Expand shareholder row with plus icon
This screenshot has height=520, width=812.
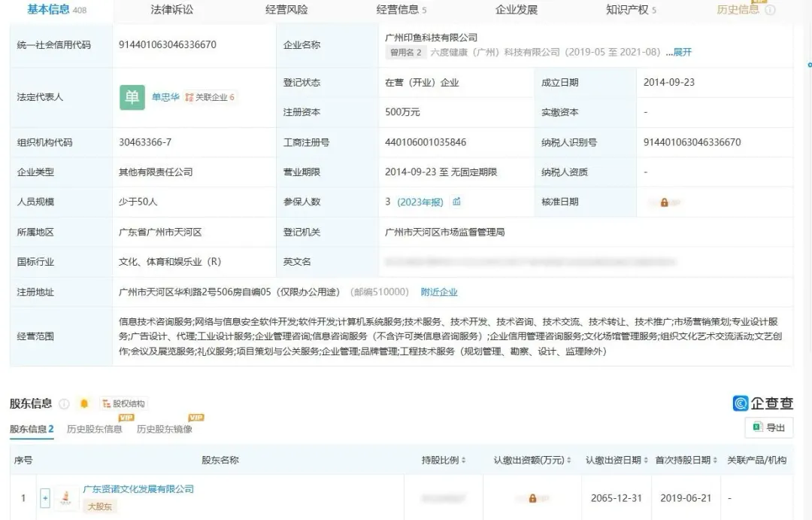tap(45, 497)
